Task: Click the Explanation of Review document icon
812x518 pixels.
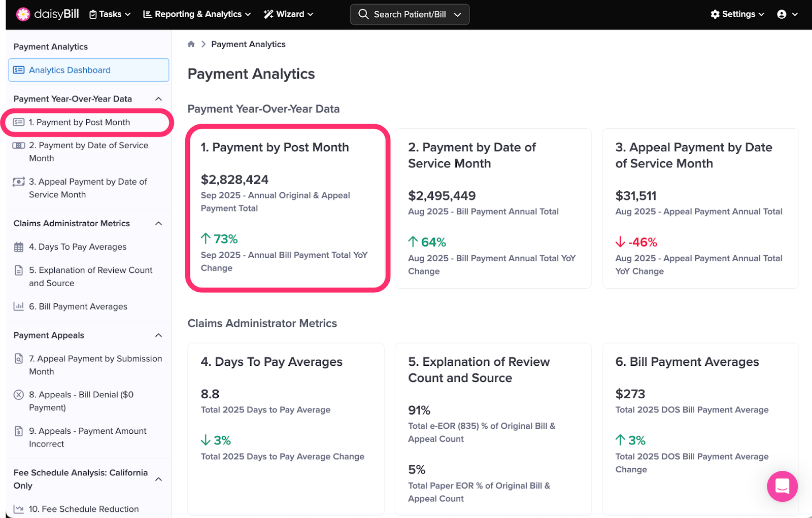Action: pyautogui.click(x=19, y=270)
